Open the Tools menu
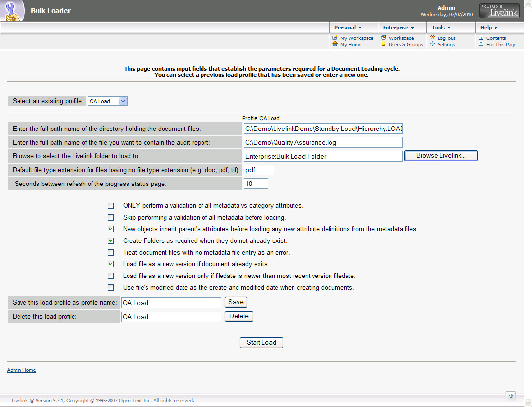The width and height of the screenshot is (532, 407). pyautogui.click(x=441, y=27)
